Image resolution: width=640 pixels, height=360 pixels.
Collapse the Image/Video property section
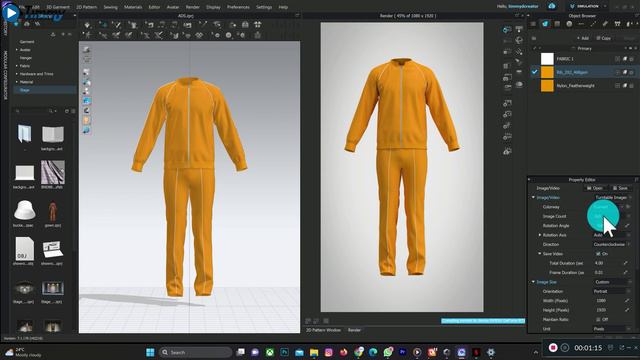click(533, 198)
